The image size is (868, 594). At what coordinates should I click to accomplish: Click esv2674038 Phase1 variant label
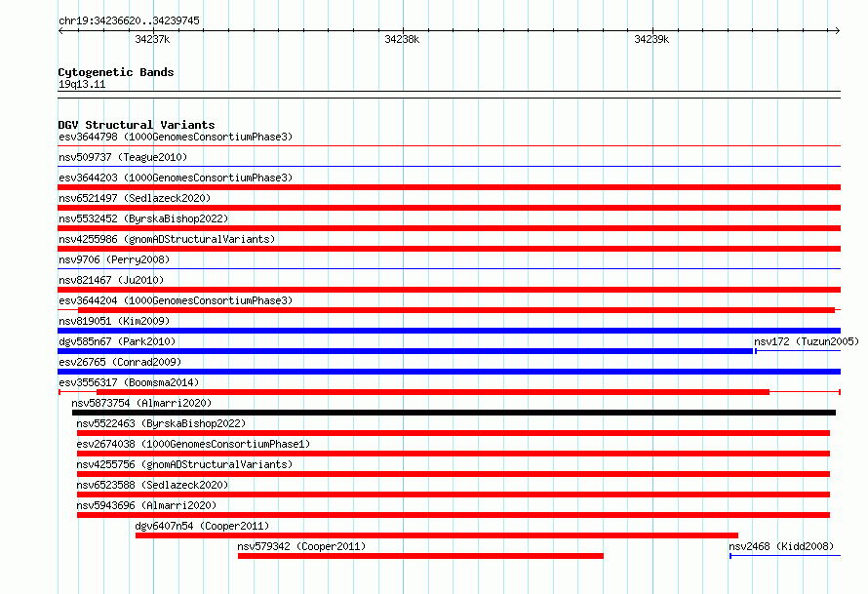193,444
